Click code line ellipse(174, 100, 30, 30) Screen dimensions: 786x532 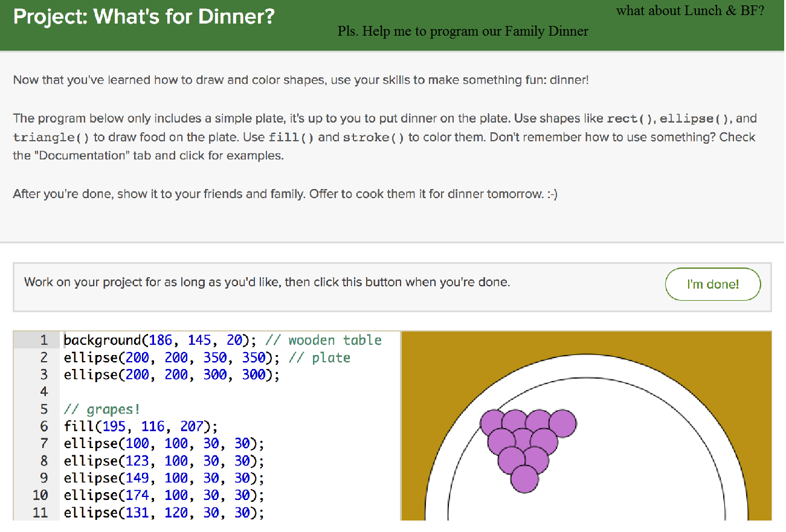(164, 495)
